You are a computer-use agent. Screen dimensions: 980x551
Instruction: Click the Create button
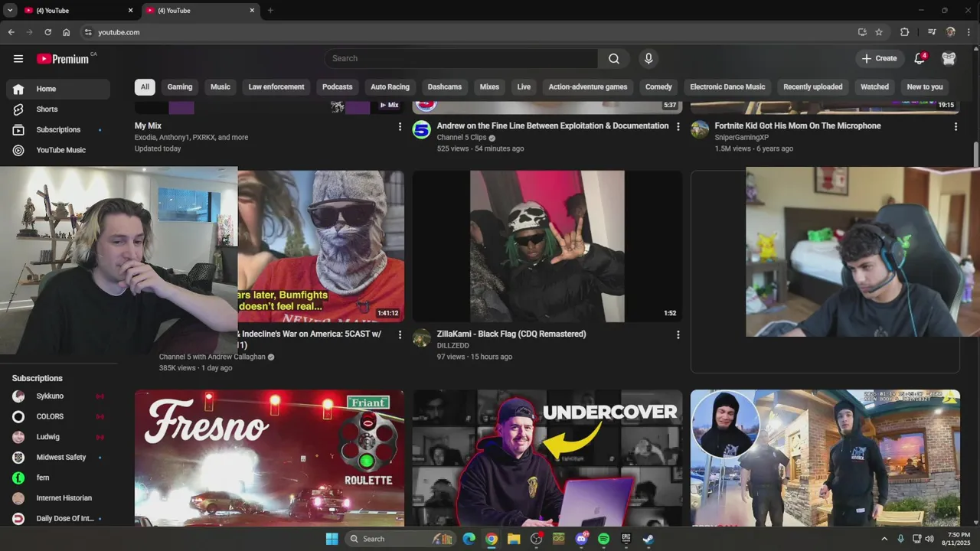[879, 59]
